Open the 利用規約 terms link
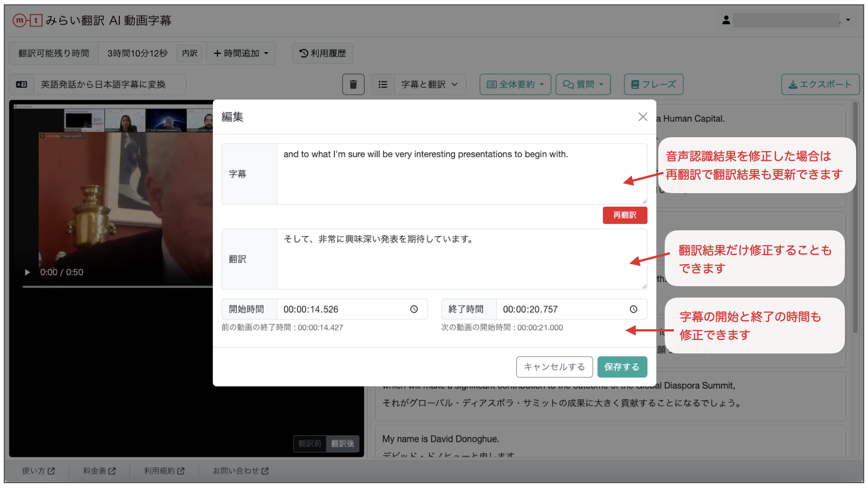The image size is (868, 488). [164, 471]
